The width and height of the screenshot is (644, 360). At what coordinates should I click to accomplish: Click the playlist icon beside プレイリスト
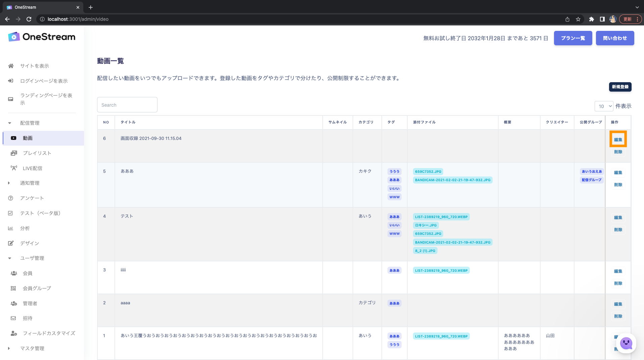[x=13, y=153]
